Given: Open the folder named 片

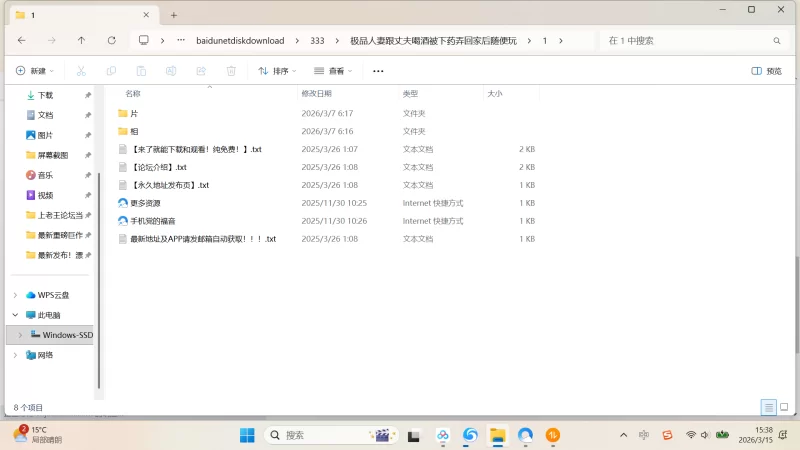Looking at the screenshot, I should 134,114.
